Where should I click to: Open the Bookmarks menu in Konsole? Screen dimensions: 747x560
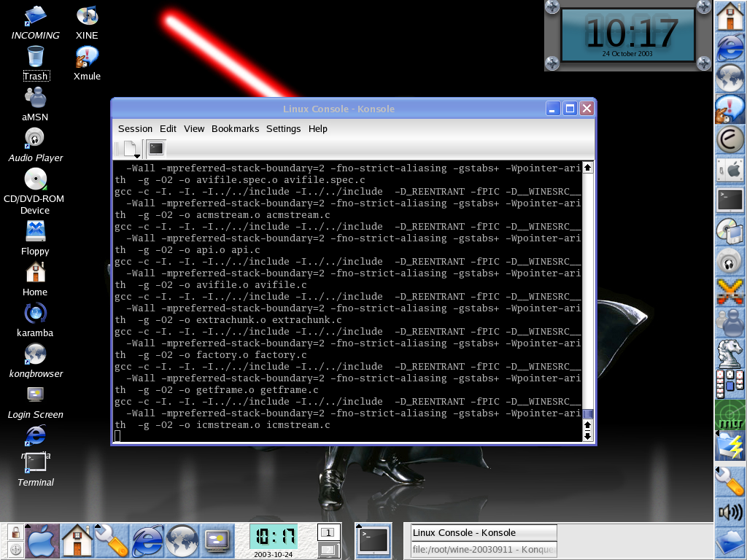236,128
